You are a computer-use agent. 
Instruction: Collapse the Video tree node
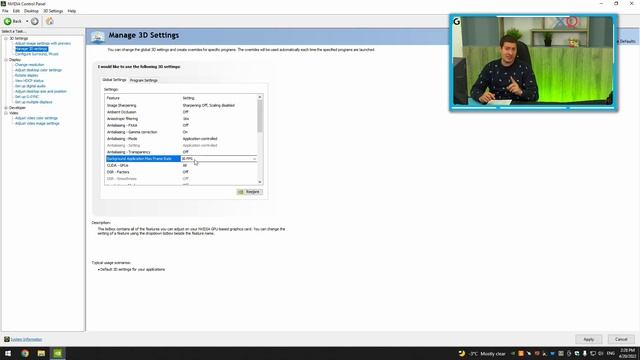6,113
